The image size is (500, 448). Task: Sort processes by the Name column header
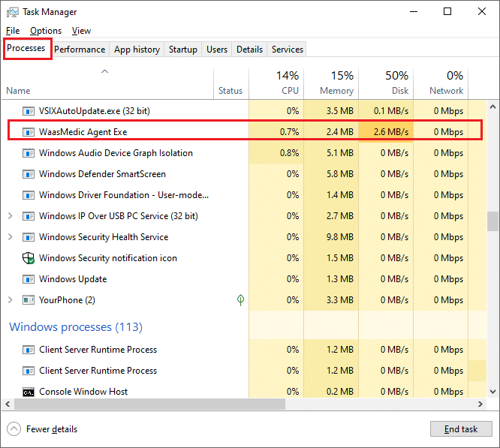[x=107, y=83]
